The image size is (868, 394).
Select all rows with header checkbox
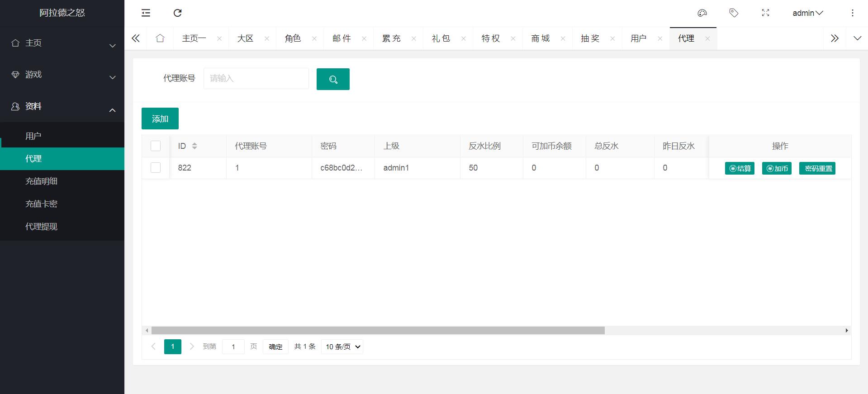[156, 146]
